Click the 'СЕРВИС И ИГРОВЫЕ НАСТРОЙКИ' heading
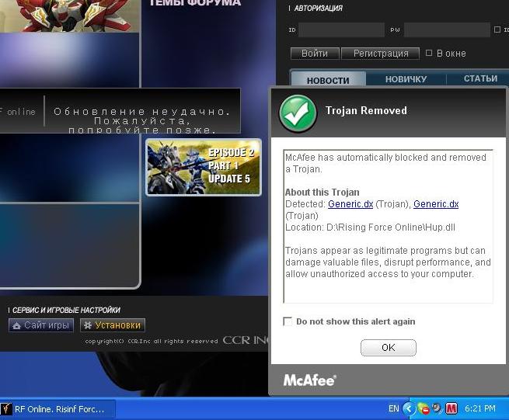 pyautogui.click(x=66, y=310)
